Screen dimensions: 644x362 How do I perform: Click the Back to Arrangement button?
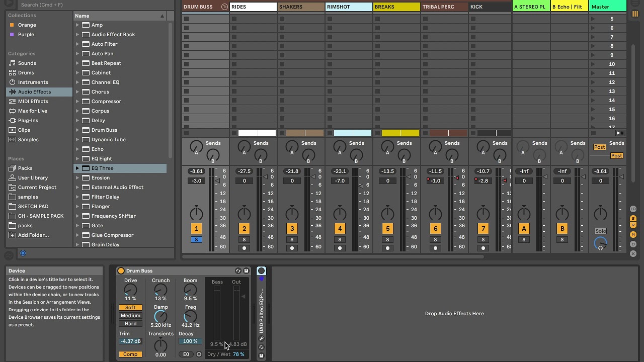620,133
